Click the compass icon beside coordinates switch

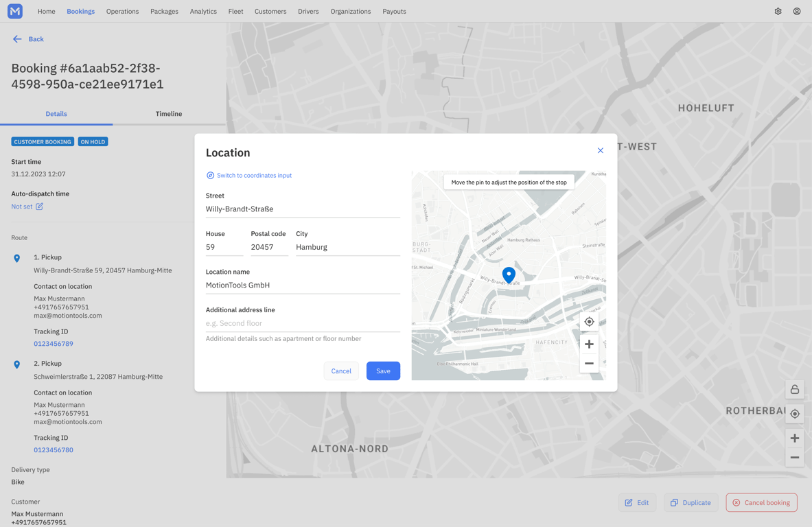tap(210, 176)
